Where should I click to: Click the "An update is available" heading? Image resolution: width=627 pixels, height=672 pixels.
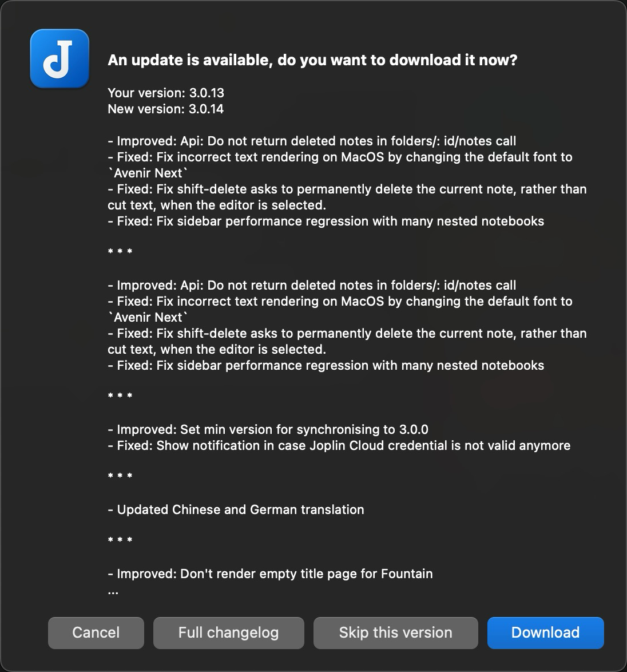click(x=312, y=60)
